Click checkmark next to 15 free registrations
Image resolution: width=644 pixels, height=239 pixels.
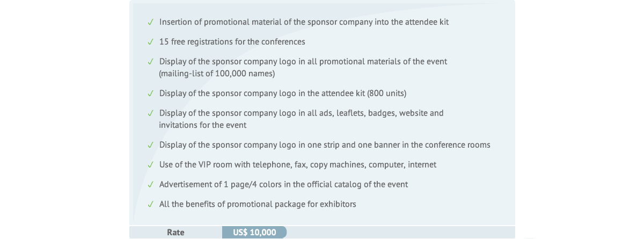(151, 42)
